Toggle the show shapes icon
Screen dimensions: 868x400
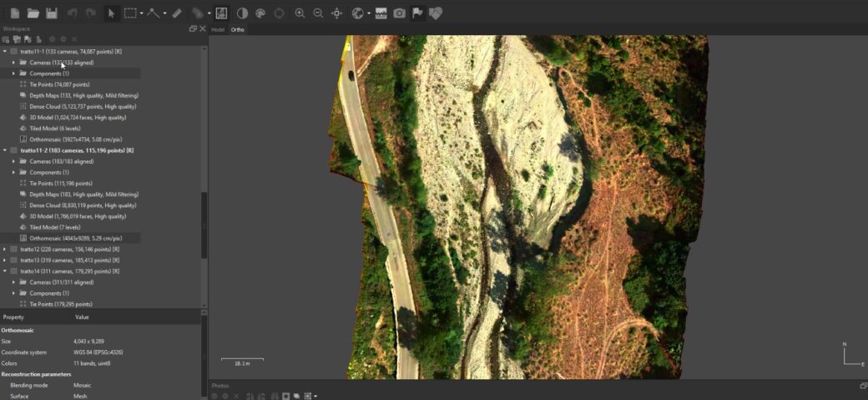pos(436,13)
